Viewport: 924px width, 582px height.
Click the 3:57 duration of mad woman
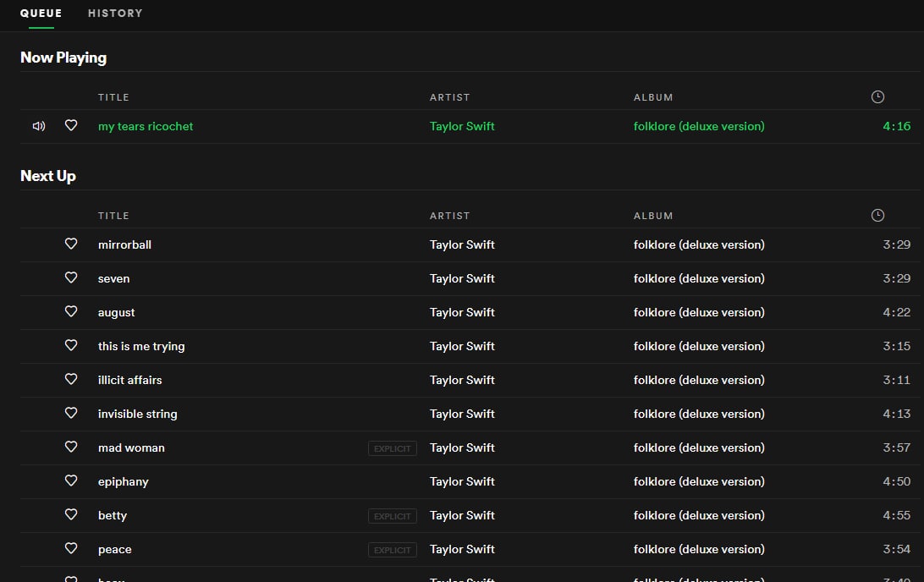(896, 447)
